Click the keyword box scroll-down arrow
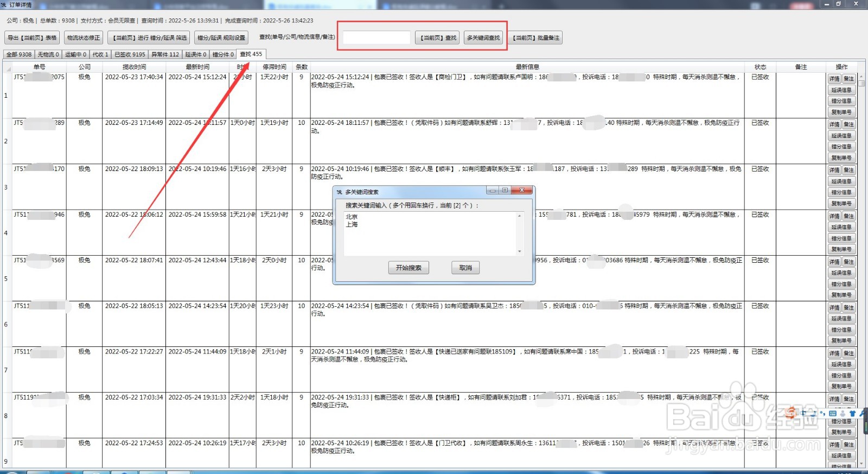This screenshot has height=474, width=868. tap(520, 251)
